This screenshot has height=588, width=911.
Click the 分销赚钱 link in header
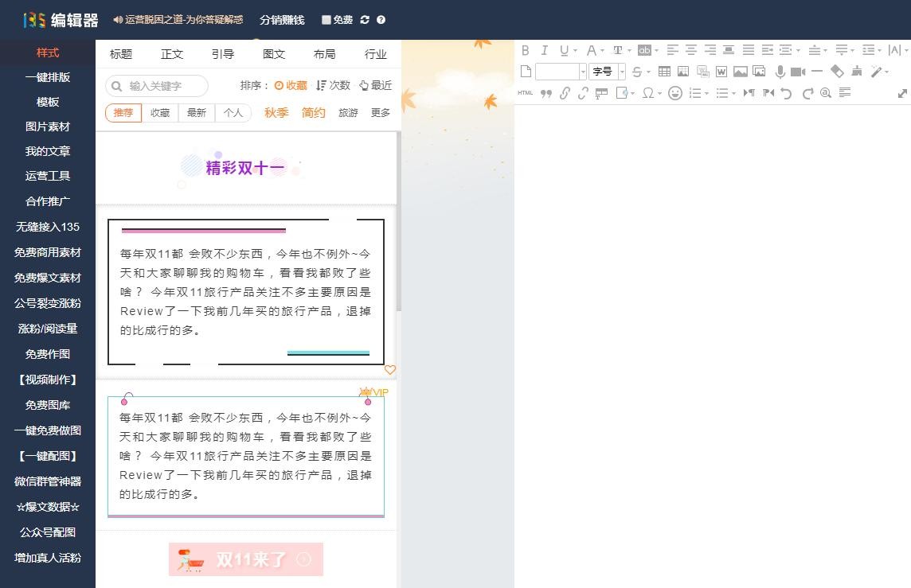tap(282, 20)
